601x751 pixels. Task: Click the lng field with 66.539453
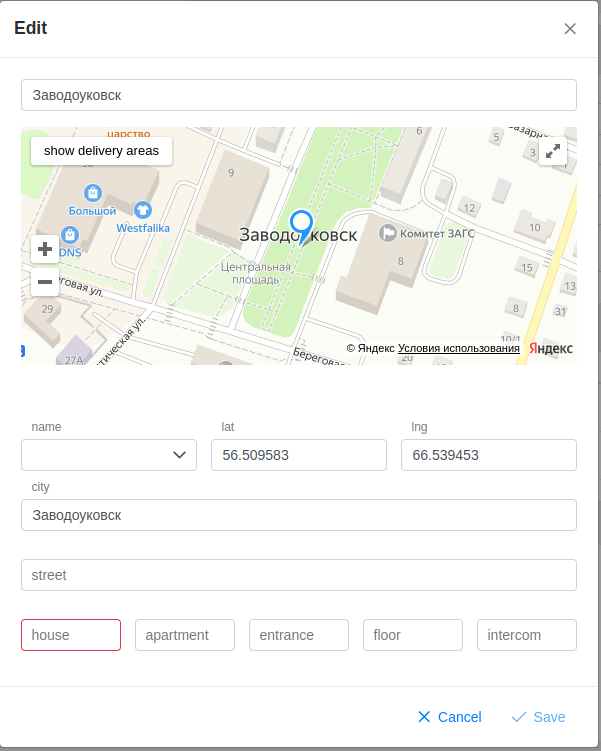(x=489, y=455)
